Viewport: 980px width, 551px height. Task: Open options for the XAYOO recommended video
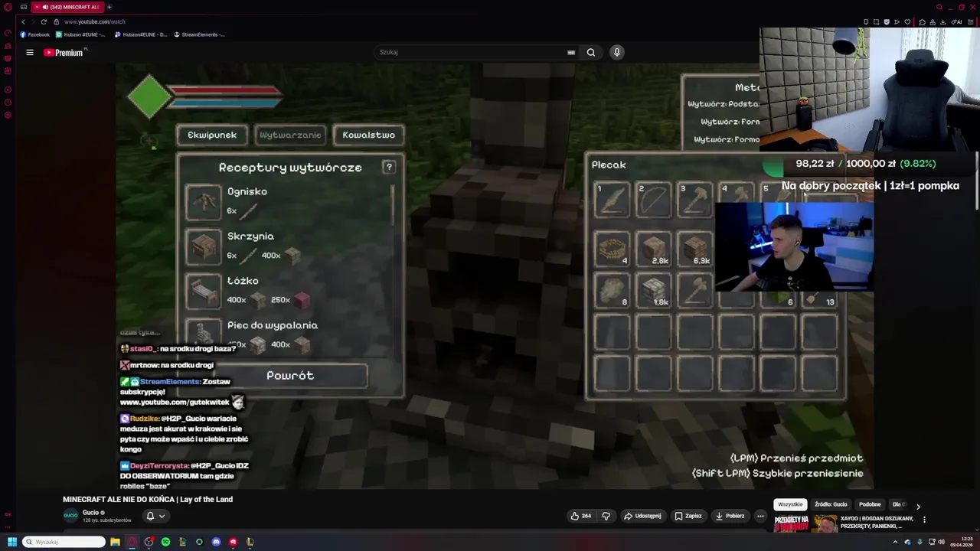pyautogui.click(x=924, y=520)
